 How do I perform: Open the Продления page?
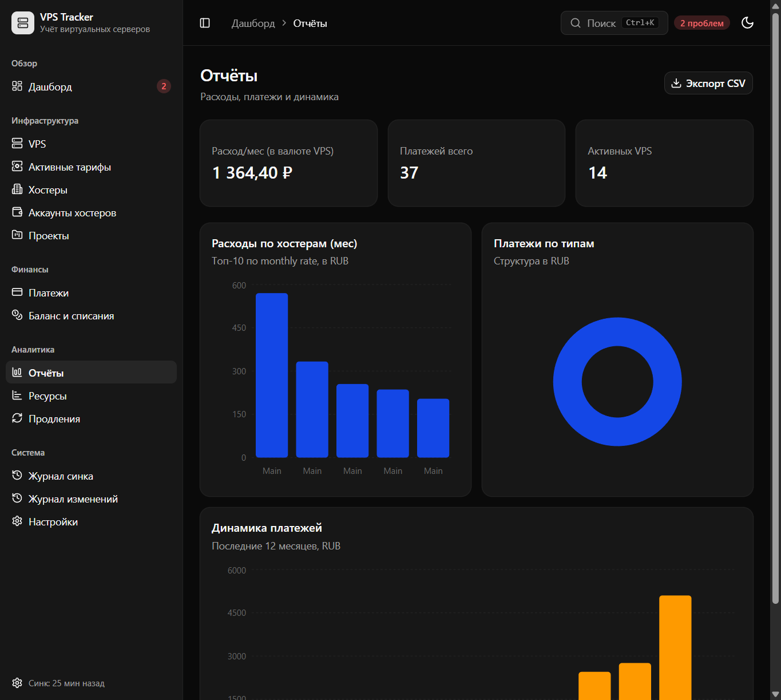[x=91, y=418]
